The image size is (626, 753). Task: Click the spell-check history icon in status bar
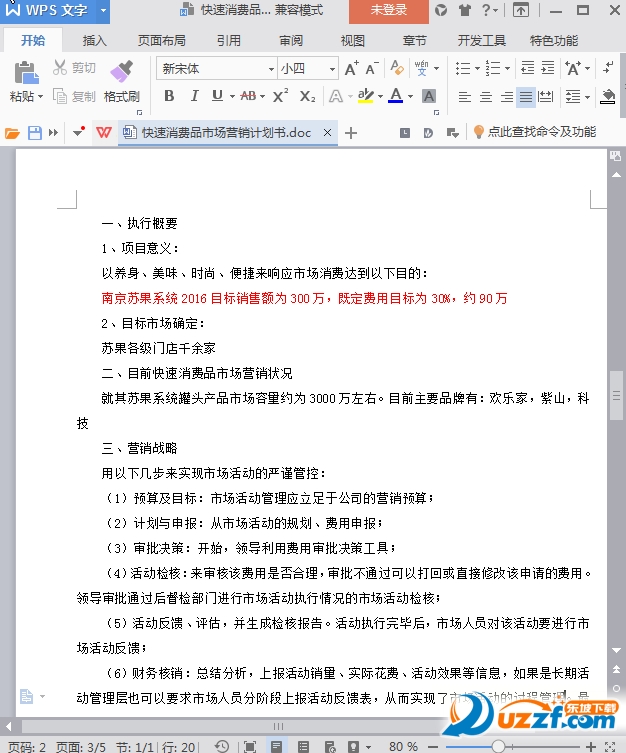pos(222,746)
